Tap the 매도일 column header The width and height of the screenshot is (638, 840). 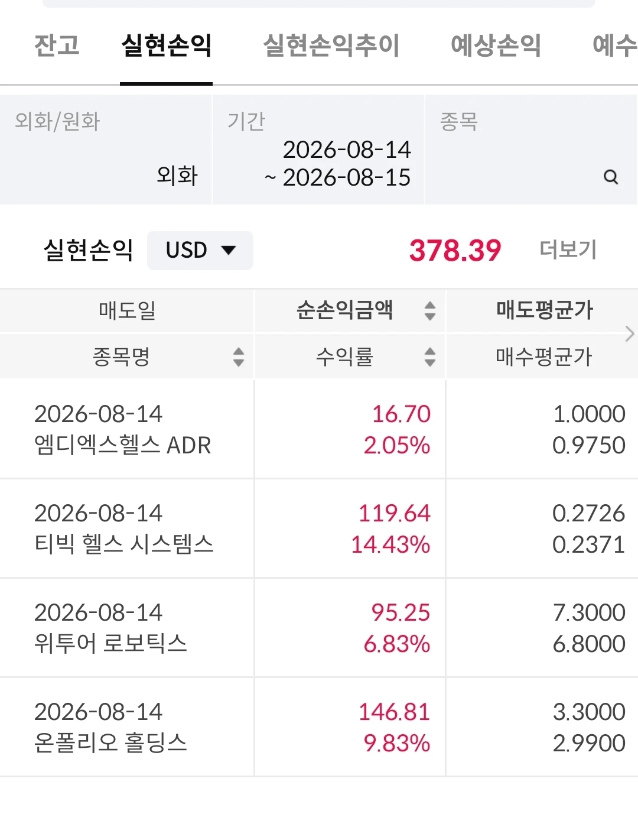pos(127,310)
